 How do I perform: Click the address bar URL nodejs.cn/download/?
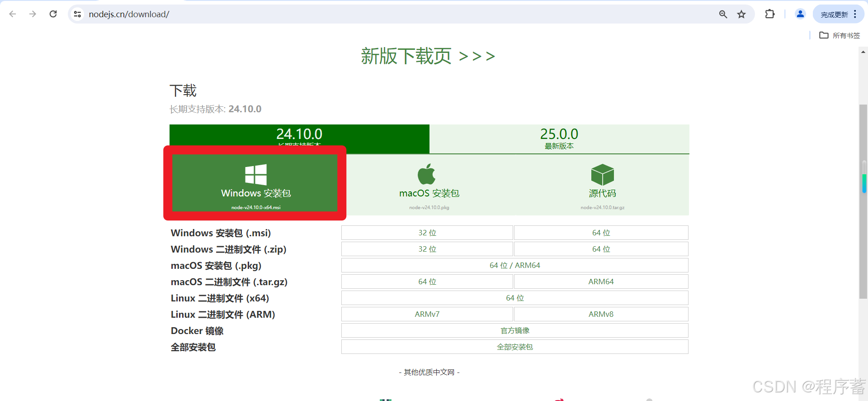129,14
